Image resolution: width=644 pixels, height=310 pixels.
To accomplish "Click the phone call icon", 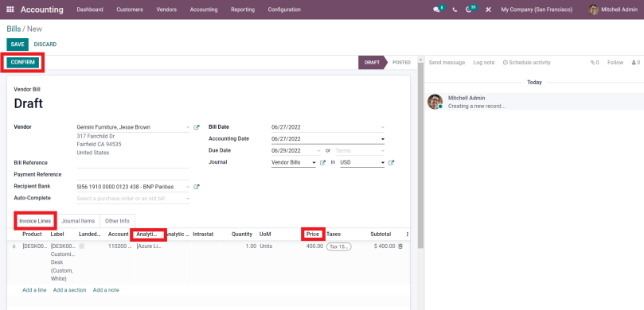I will click(x=455, y=10).
